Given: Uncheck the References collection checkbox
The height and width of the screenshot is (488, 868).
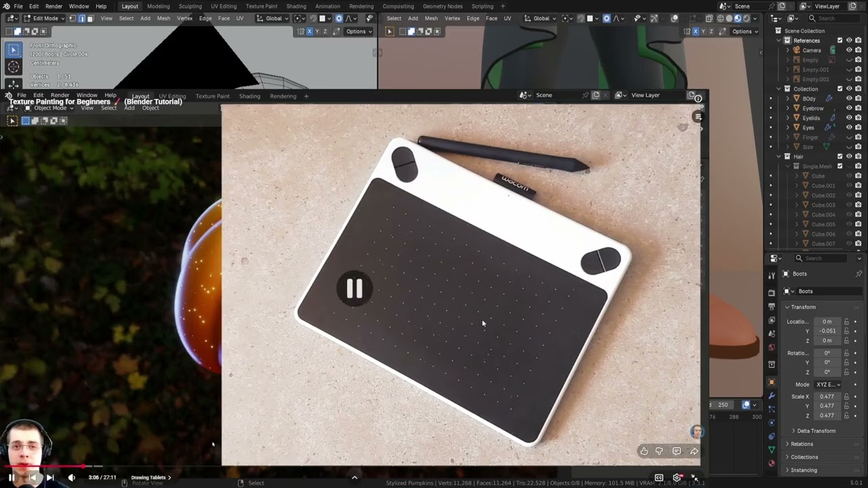Looking at the screenshot, I should tap(840, 41).
